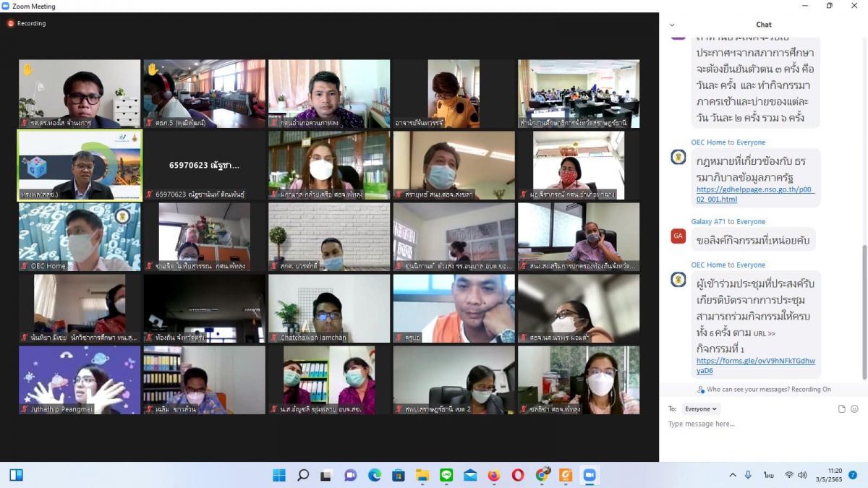Open LINE from the taskbar
Screen dimensions: 868x488
coord(446,475)
